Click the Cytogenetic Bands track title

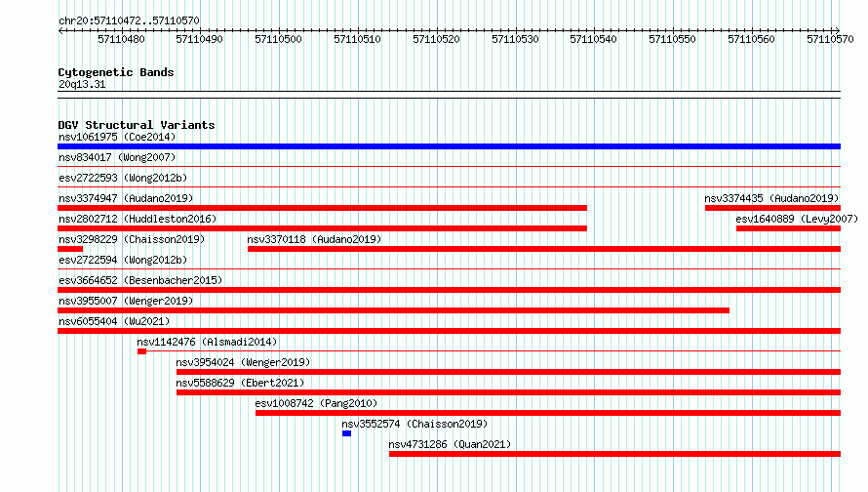116,72
